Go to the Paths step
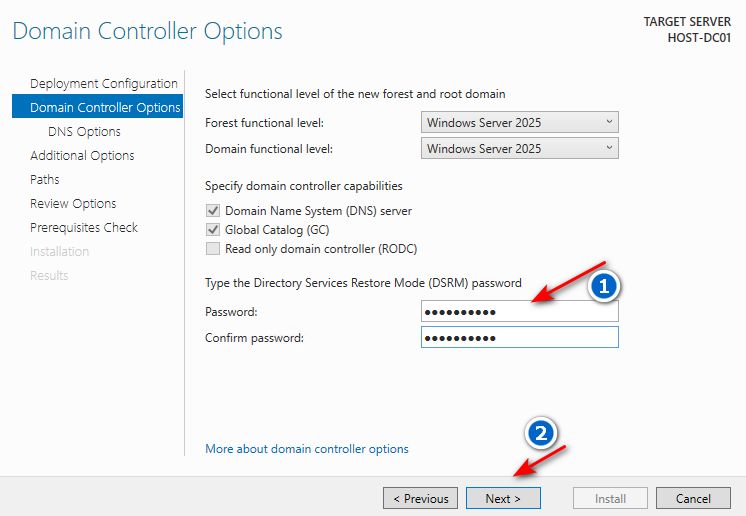Screen dimensions: 746x516 [x=45, y=179]
